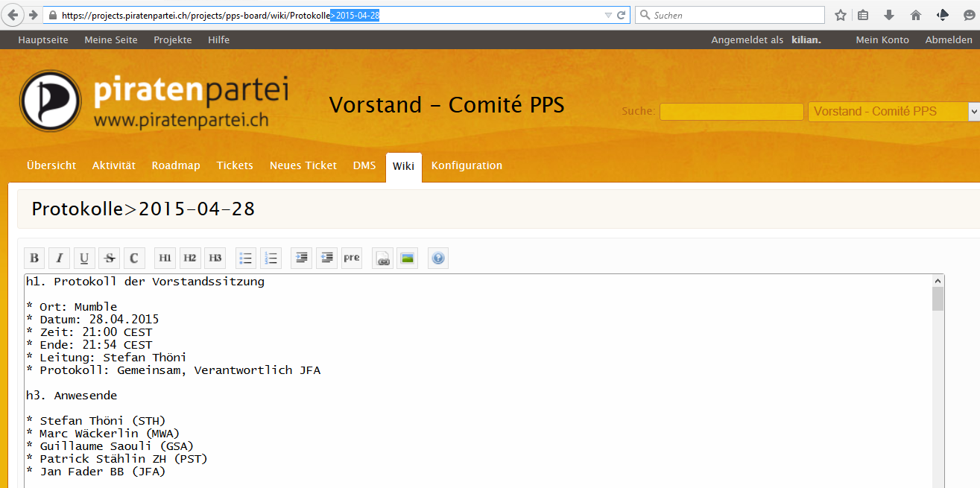Viewport: 980px width, 488px height.
Task: Insert unordered bullet list
Action: click(x=246, y=259)
